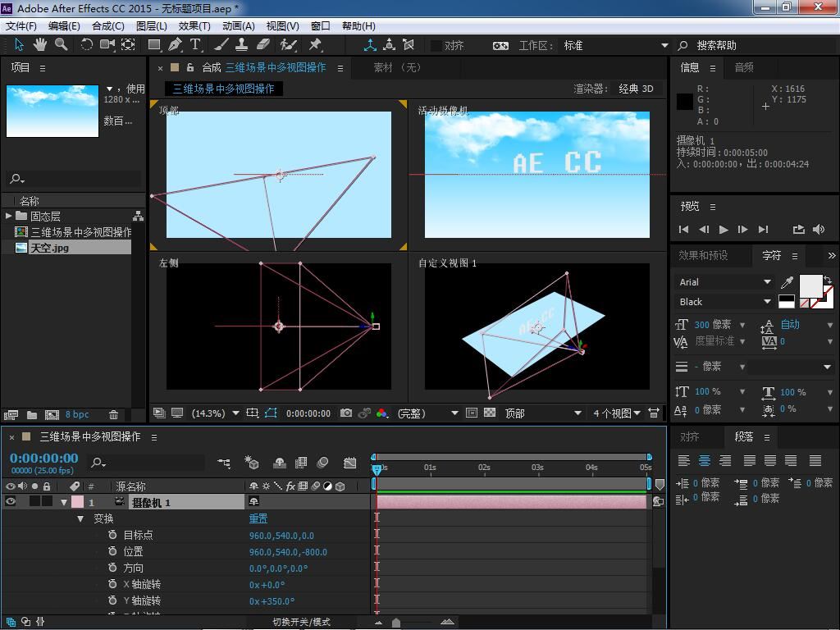
Task: Click show channel RGB color icon
Action: (382, 413)
